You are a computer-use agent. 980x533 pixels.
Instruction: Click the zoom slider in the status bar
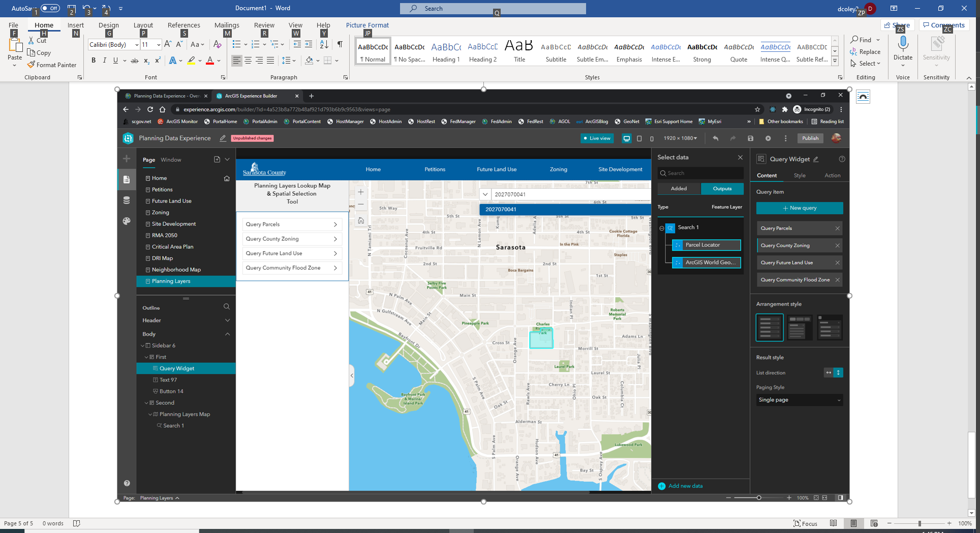(x=919, y=523)
